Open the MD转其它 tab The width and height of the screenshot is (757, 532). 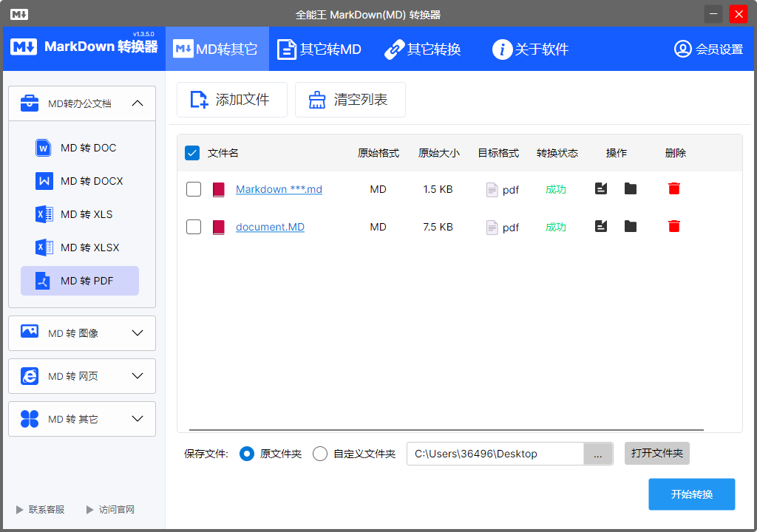[x=217, y=49]
